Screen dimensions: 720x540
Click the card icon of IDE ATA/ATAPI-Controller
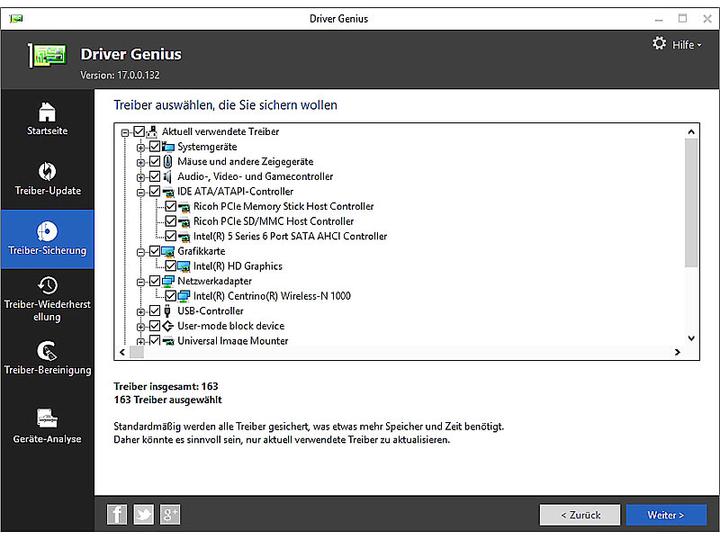click(x=169, y=192)
